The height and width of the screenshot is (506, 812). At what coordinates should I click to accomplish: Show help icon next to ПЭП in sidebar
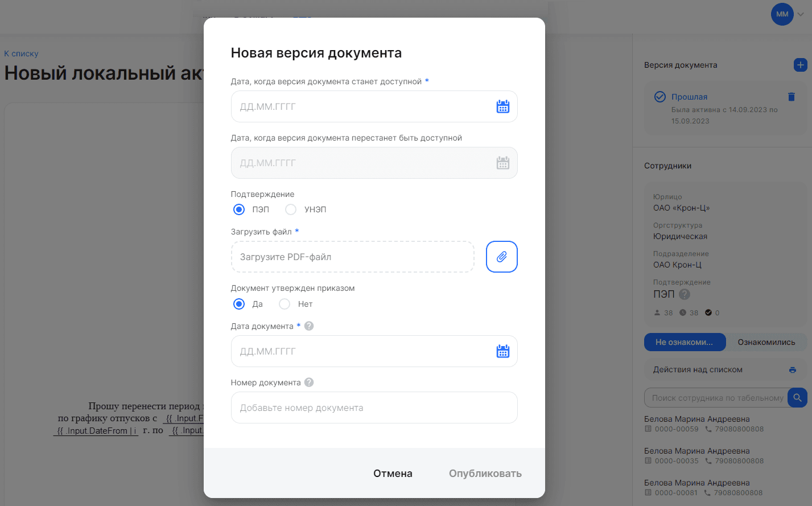(x=685, y=294)
